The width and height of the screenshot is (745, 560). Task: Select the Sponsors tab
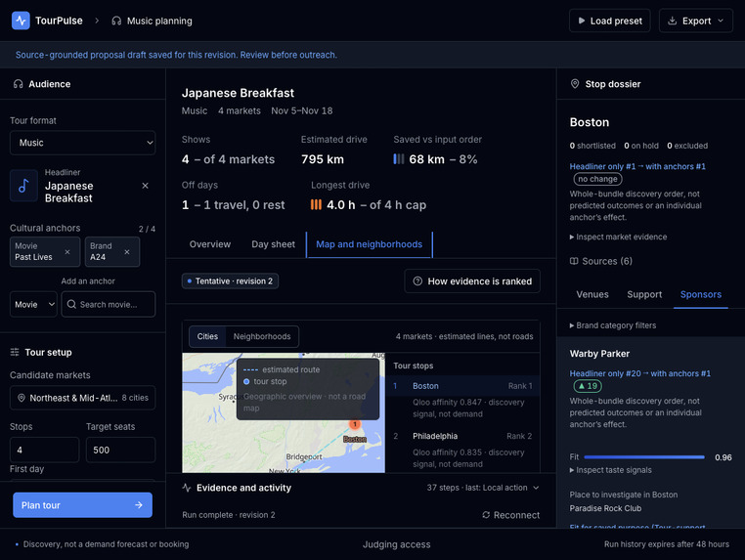tap(701, 294)
